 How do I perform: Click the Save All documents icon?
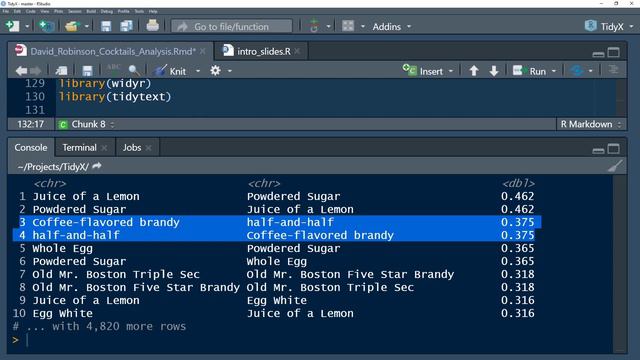(x=127, y=27)
